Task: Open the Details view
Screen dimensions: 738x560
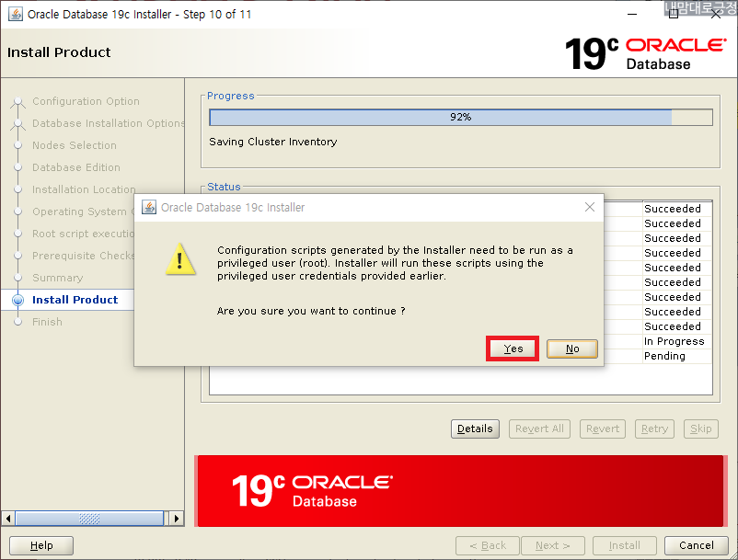Action: tap(475, 429)
